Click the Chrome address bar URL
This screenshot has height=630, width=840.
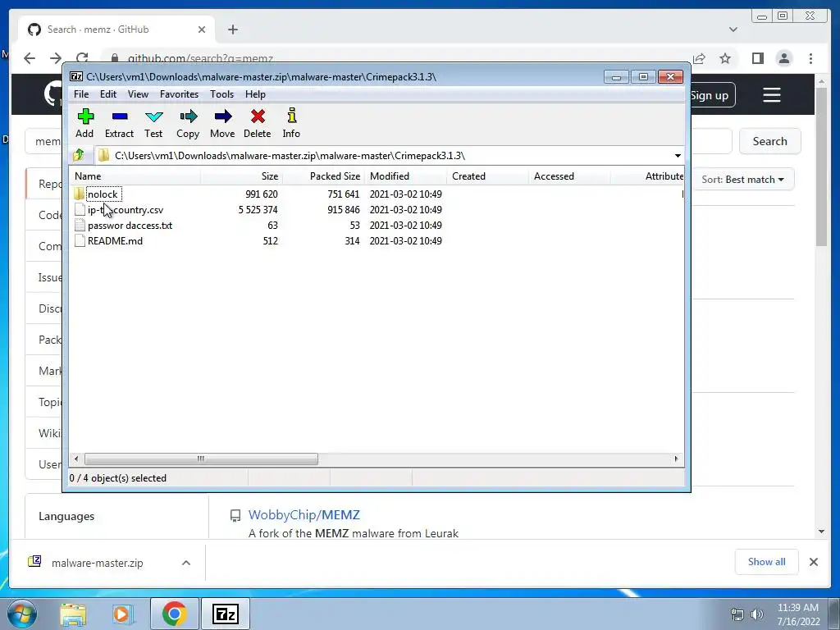click(x=200, y=58)
